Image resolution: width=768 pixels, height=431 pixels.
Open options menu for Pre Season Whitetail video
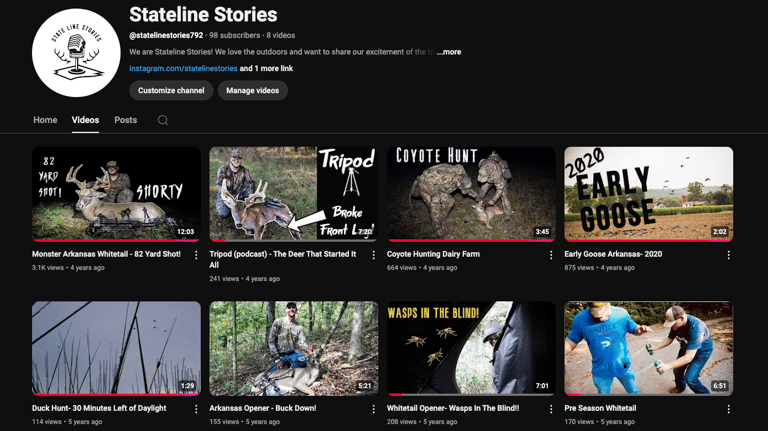click(x=728, y=409)
